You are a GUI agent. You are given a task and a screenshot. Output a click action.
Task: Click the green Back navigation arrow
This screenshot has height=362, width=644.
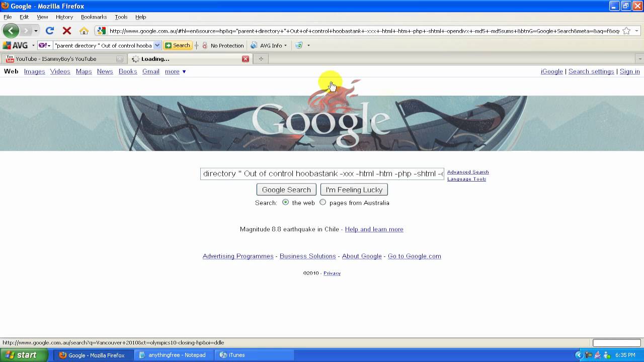[x=11, y=31]
